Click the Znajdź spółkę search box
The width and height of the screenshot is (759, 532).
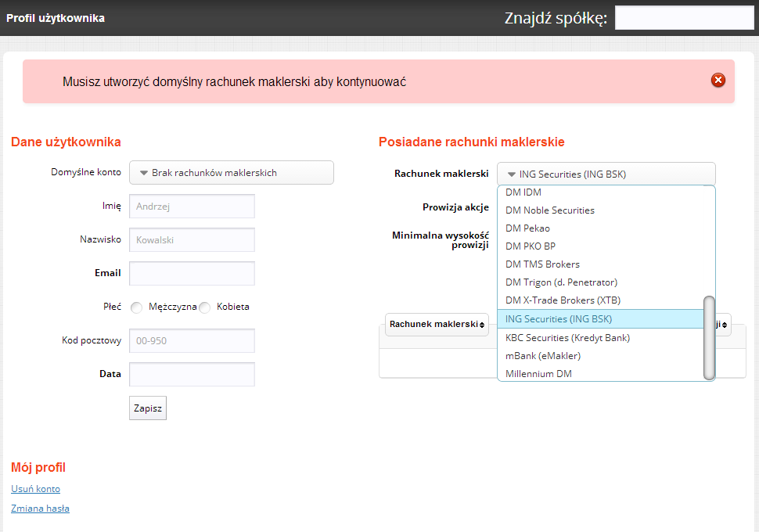(685, 18)
